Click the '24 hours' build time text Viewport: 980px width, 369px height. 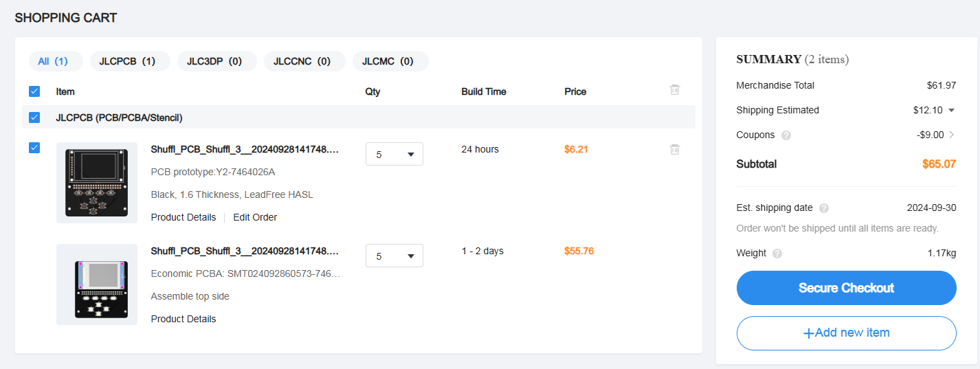tap(480, 149)
